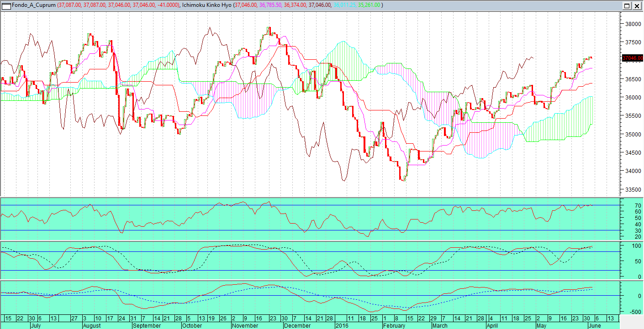Click the May month label on time axis
The height and width of the screenshot is (329, 644).
(541, 326)
